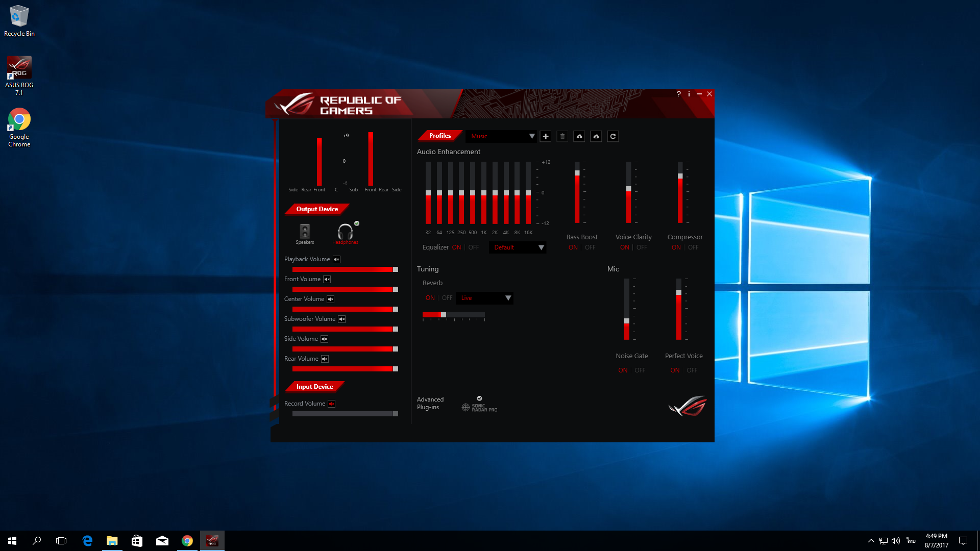Disable Bass Boost
The image size is (980, 551).
(x=590, y=247)
